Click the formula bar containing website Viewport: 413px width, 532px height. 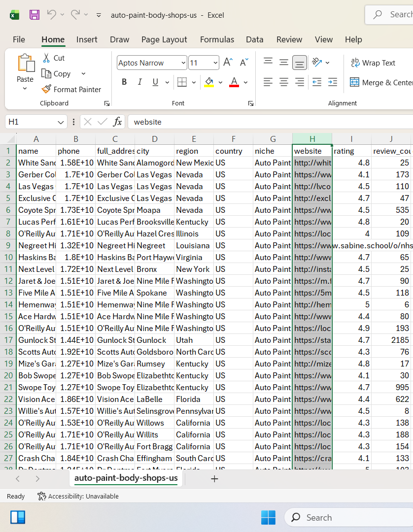click(x=271, y=122)
